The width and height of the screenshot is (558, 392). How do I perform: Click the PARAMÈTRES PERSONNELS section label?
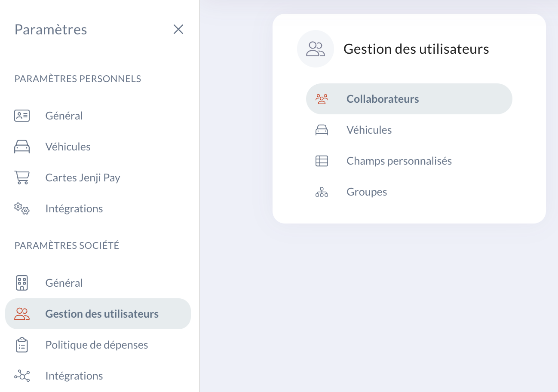pyautogui.click(x=78, y=79)
